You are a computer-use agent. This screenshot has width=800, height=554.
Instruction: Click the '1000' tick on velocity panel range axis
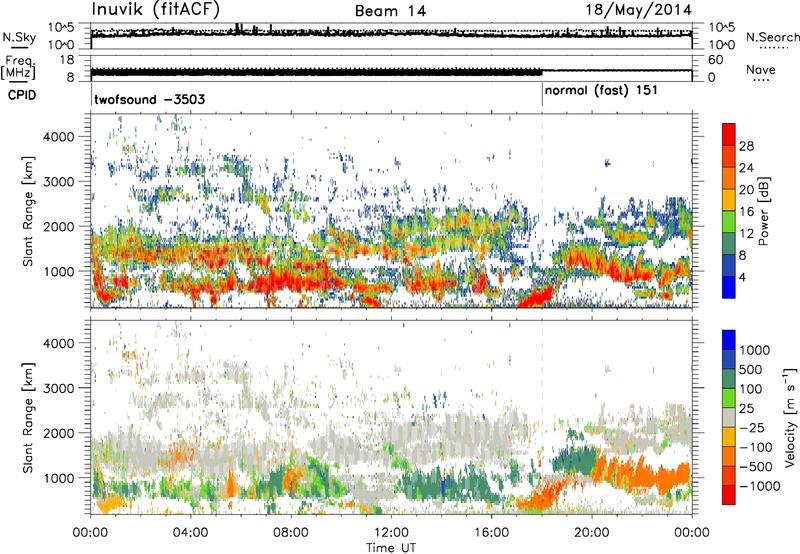[58, 477]
